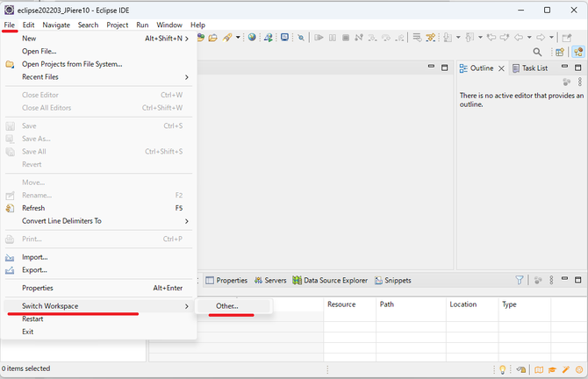588x379 pixels.
Task: Choose Other... from Switch Workspace submenu
Action: [226, 306]
